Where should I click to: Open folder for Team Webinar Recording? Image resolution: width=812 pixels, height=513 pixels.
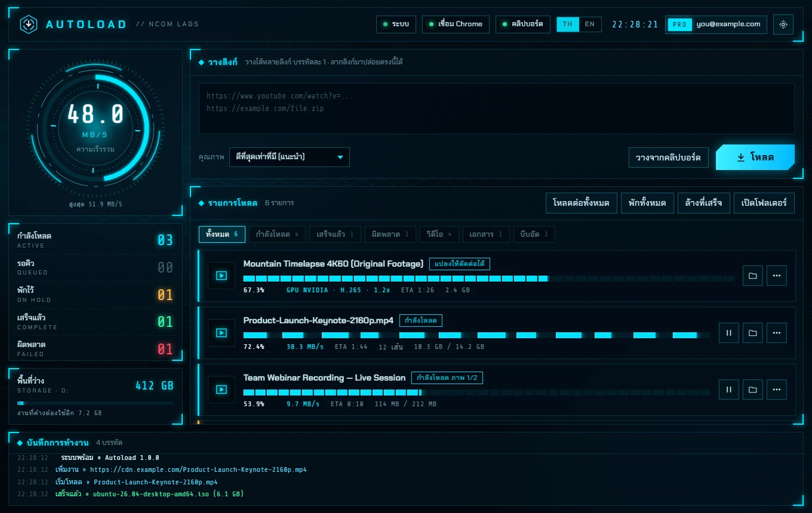pos(753,390)
